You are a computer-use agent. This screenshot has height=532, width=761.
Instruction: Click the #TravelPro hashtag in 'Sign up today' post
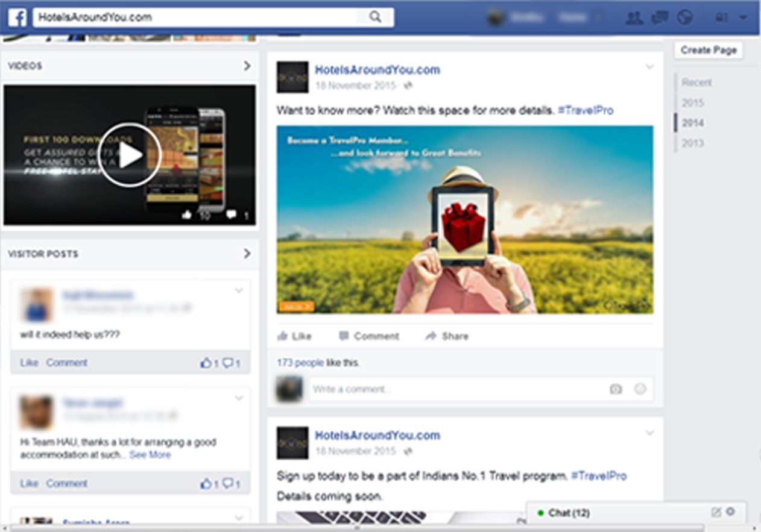(599, 475)
